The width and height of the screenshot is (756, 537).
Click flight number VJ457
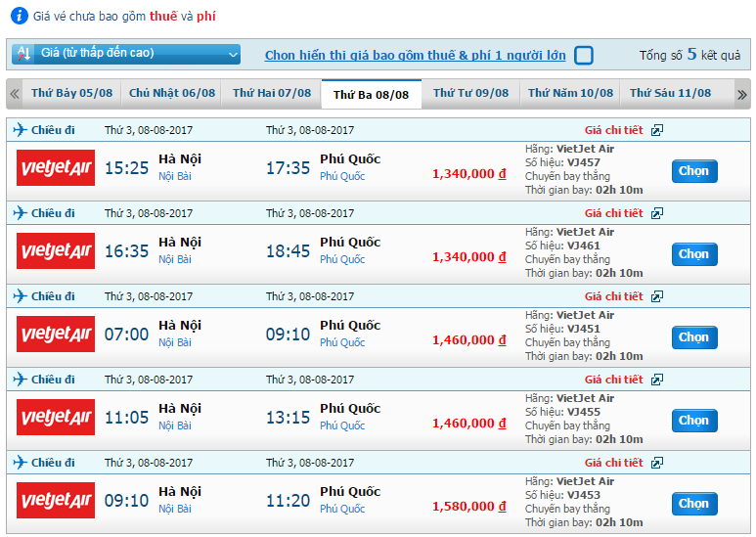[x=584, y=162]
